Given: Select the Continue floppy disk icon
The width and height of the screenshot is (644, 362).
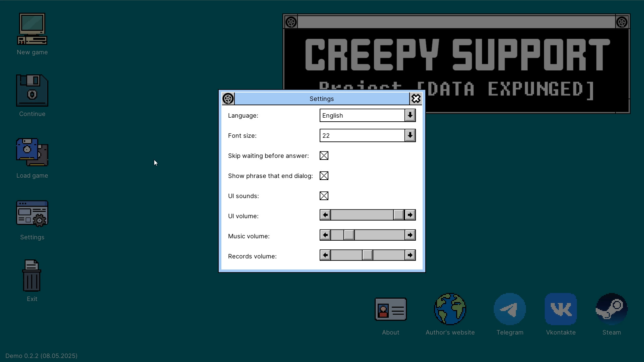Looking at the screenshot, I should coord(32,90).
